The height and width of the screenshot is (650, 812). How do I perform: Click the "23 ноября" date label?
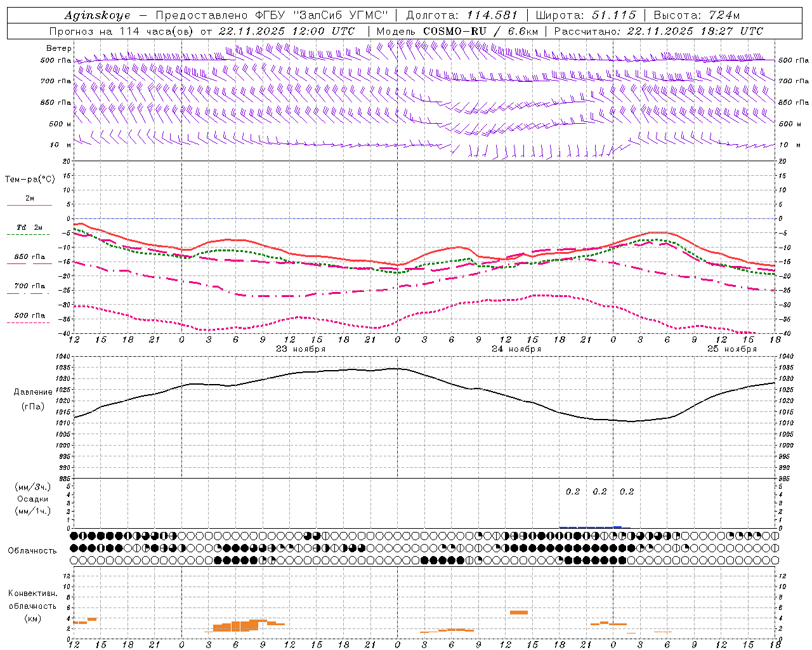coord(301,349)
